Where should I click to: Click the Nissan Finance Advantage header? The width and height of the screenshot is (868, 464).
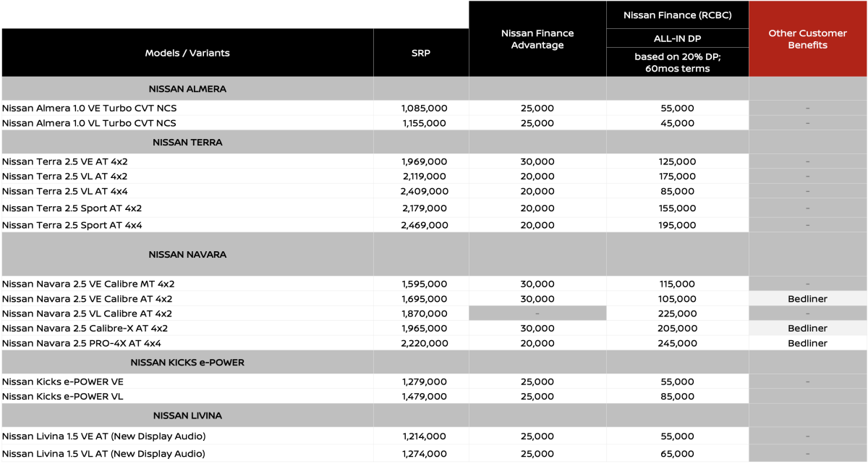537,39
